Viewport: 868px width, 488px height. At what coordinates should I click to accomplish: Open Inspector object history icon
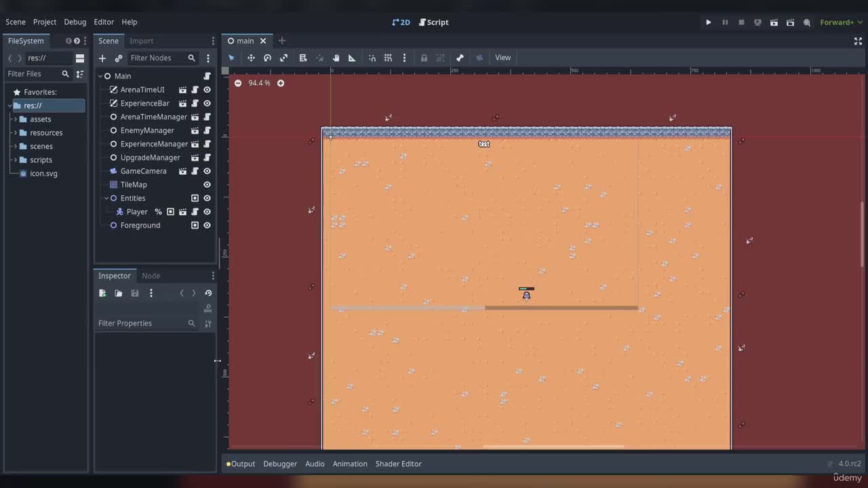point(208,293)
